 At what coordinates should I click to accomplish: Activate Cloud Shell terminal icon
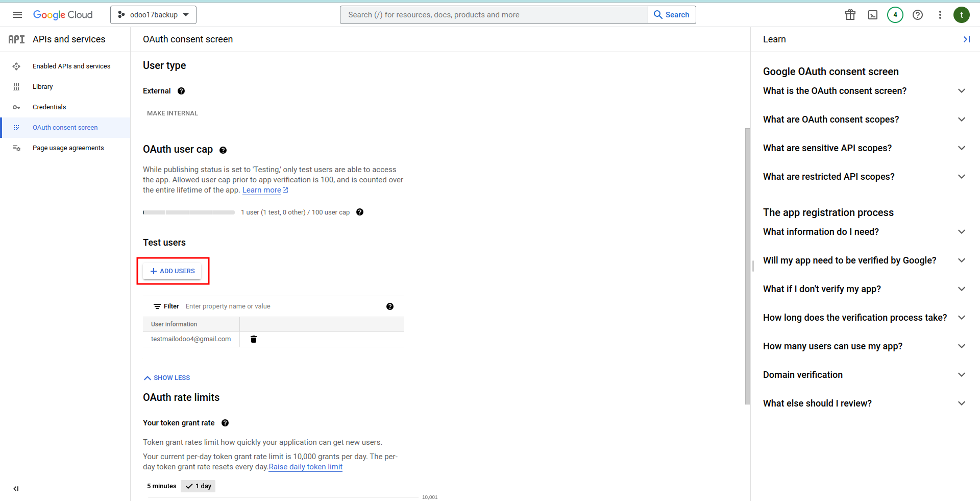[872, 15]
